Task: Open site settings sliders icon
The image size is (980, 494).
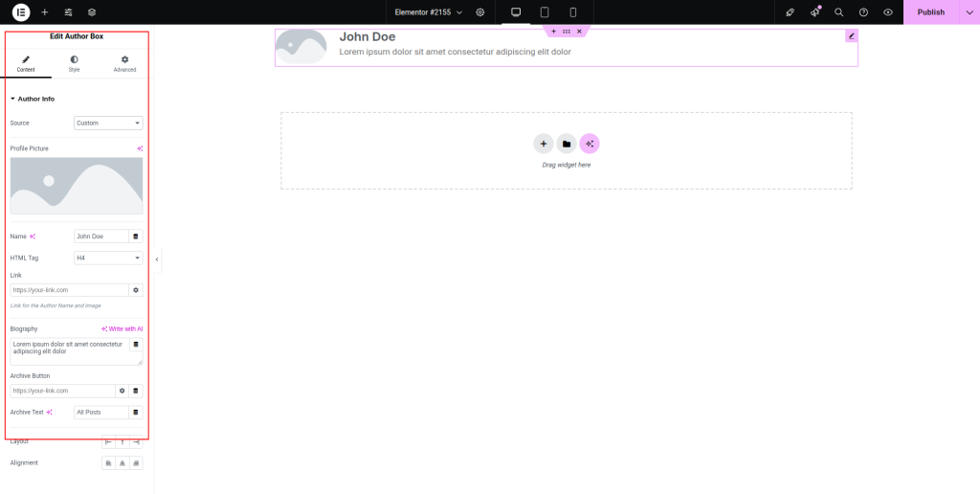Action: click(68, 11)
